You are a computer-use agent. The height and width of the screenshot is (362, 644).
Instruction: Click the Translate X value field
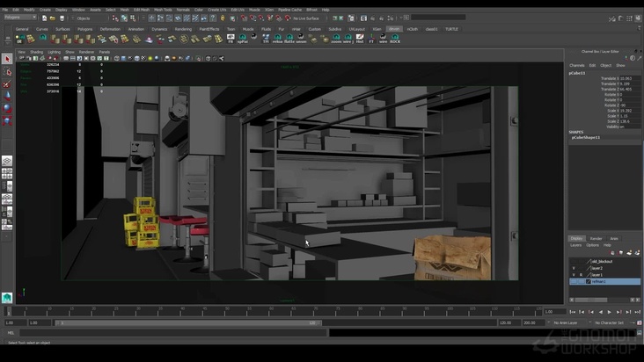point(629,78)
